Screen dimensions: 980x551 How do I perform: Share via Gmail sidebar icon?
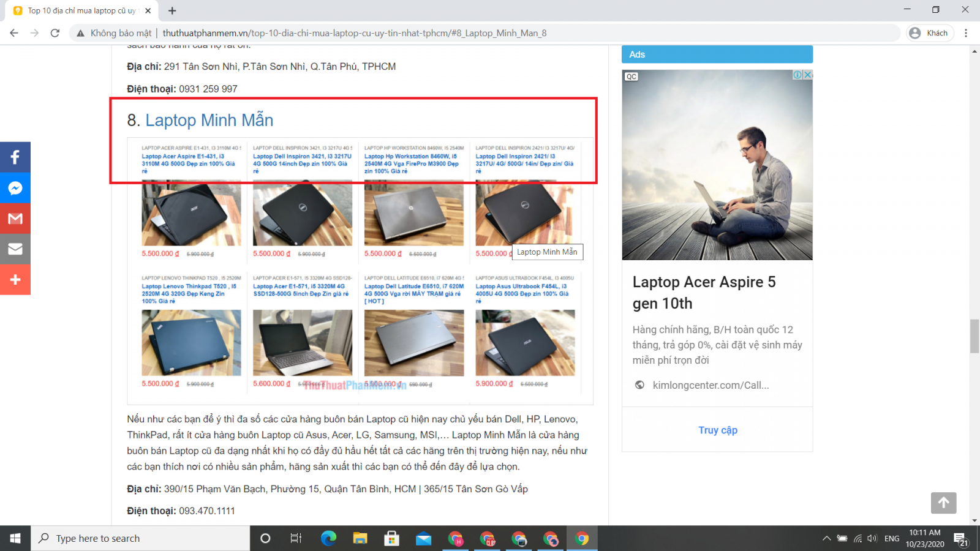(15, 219)
